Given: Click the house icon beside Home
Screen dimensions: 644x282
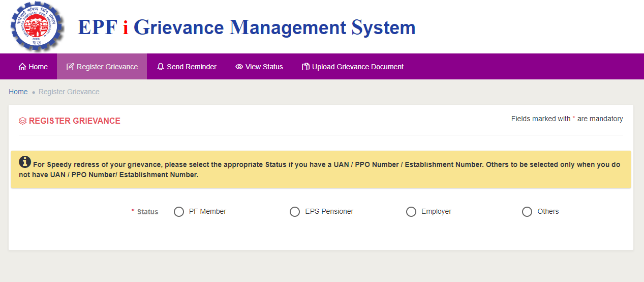Looking at the screenshot, I should pos(22,67).
